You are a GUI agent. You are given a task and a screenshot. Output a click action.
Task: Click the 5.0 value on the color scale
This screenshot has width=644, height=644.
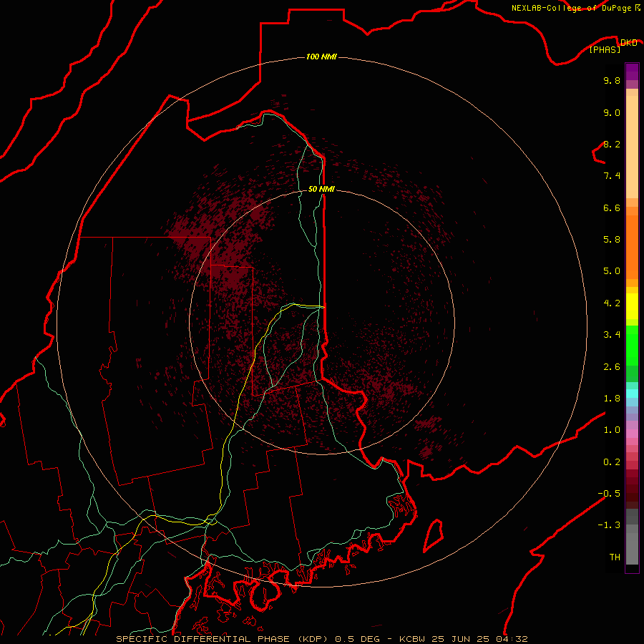point(612,271)
